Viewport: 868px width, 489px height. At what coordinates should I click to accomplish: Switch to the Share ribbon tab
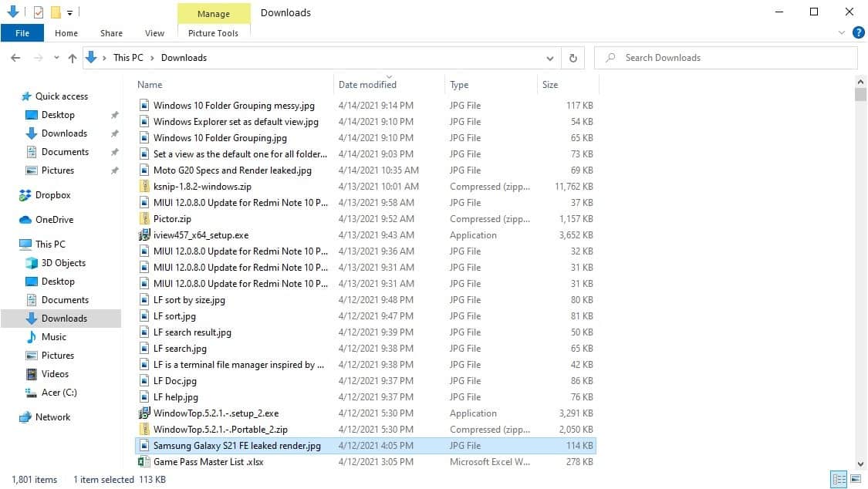[x=111, y=33]
